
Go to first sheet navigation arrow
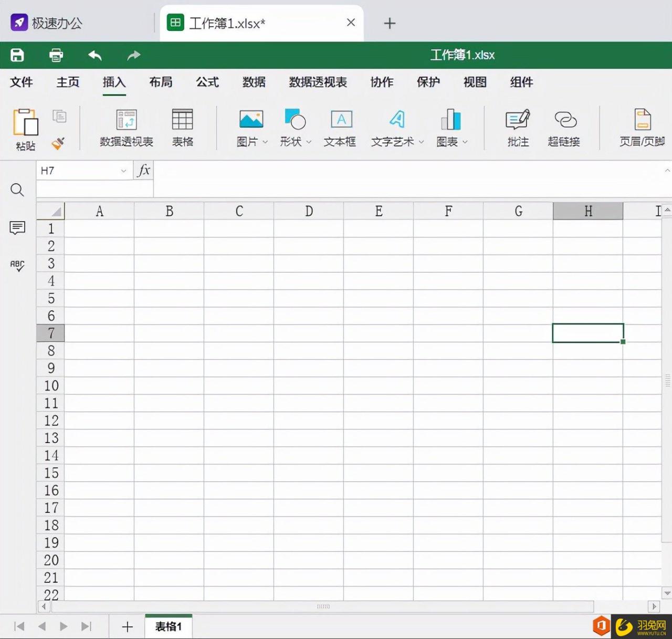(x=19, y=626)
